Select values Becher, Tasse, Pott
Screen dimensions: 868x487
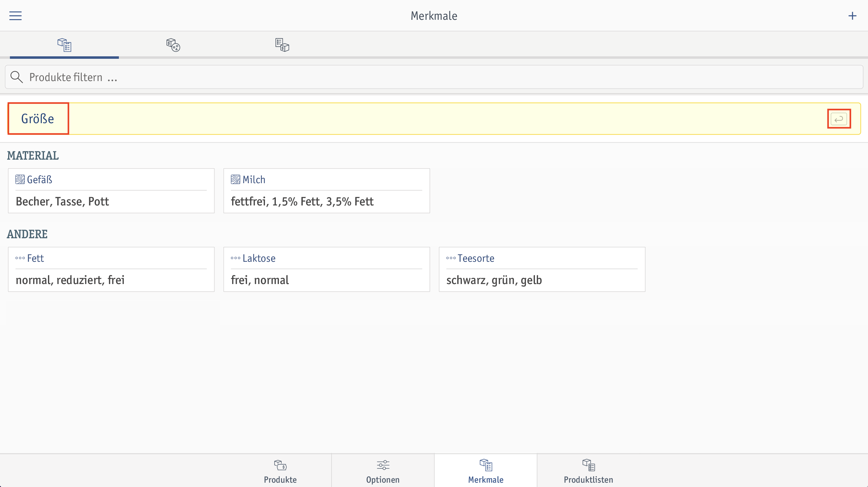point(62,201)
